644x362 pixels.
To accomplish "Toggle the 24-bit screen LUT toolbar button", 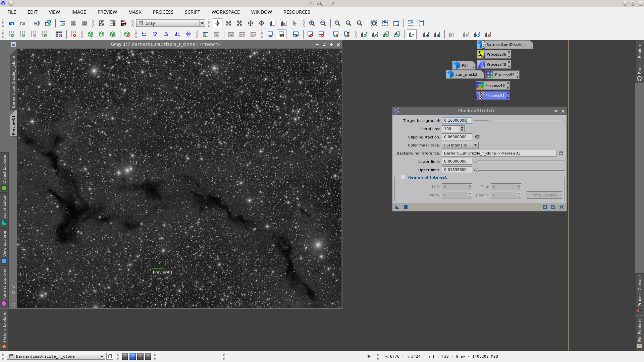I will [281, 35].
